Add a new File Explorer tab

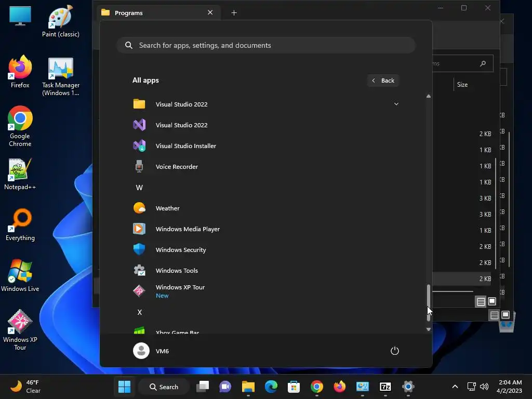(234, 13)
